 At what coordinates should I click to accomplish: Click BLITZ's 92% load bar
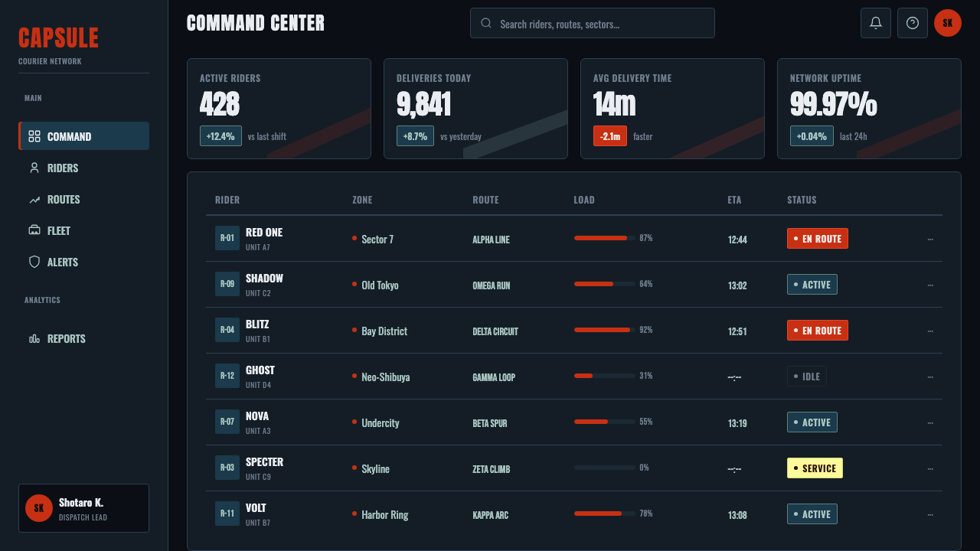[x=605, y=330]
